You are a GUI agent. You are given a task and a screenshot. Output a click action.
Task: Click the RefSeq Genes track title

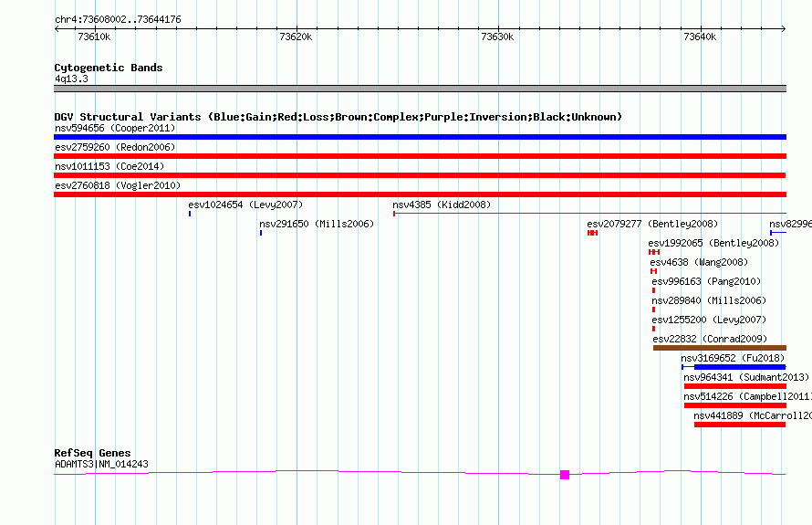tap(92, 453)
